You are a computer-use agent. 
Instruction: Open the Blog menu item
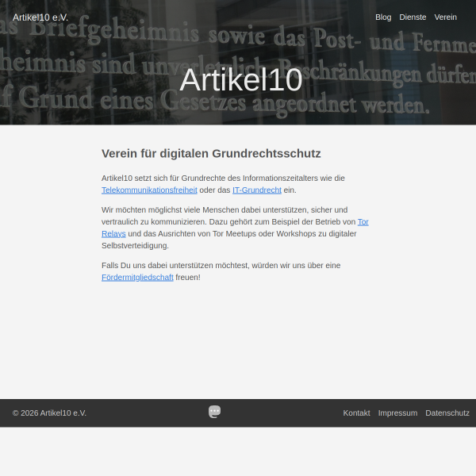click(383, 17)
